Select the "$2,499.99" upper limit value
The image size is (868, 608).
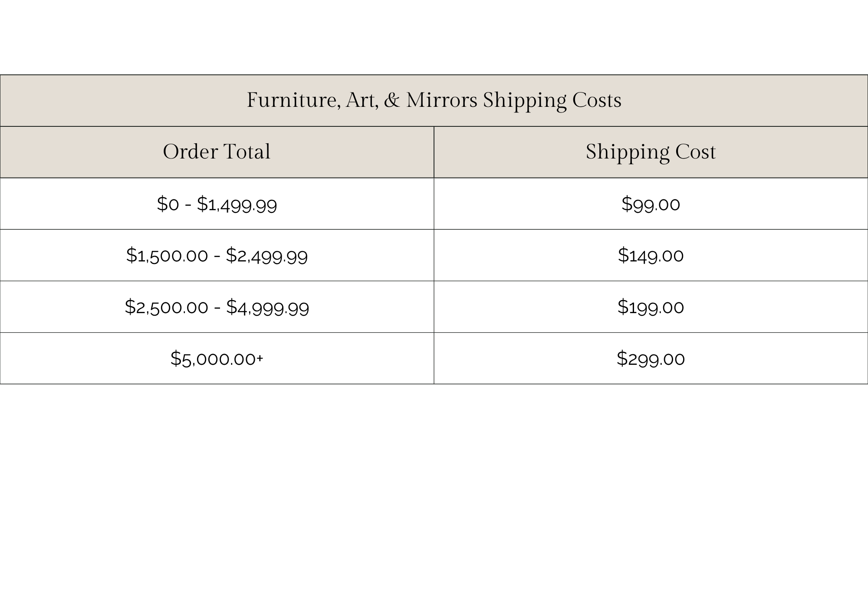pyautogui.click(x=267, y=255)
